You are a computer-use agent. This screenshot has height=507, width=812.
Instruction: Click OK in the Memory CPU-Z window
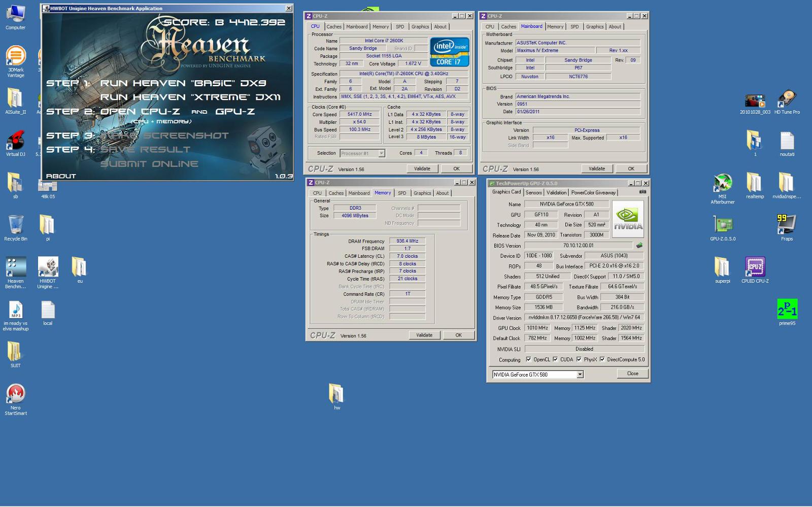(x=458, y=335)
